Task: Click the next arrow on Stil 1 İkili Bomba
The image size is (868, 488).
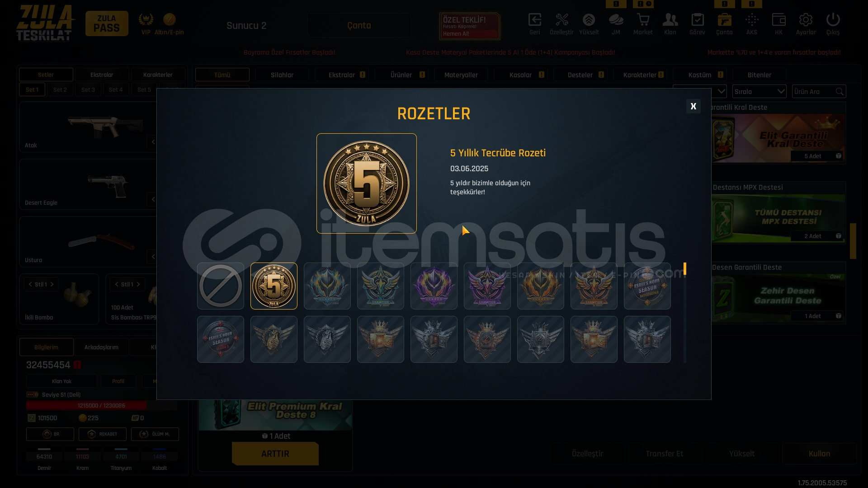Action: 52,284
